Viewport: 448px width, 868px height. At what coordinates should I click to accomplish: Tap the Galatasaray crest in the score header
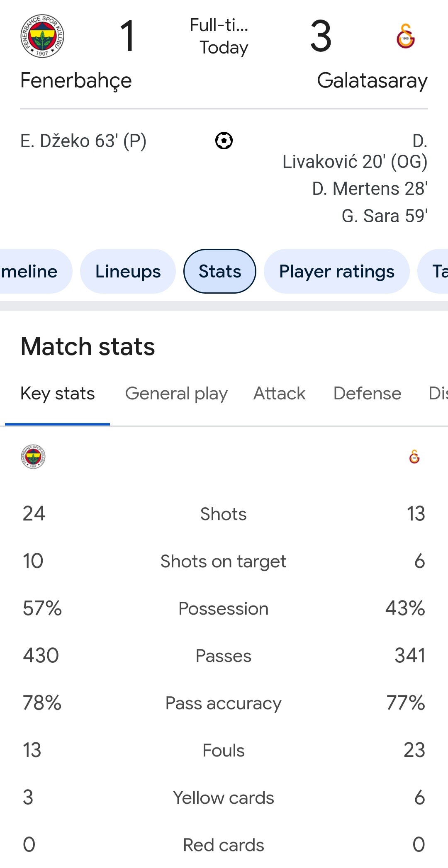click(x=405, y=36)
